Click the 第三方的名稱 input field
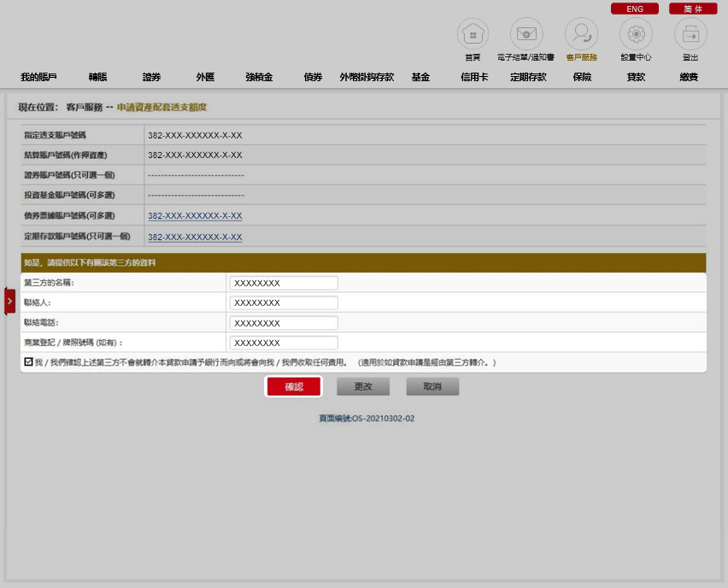Screen dimensions: 728x588 [x=284, y=283]
